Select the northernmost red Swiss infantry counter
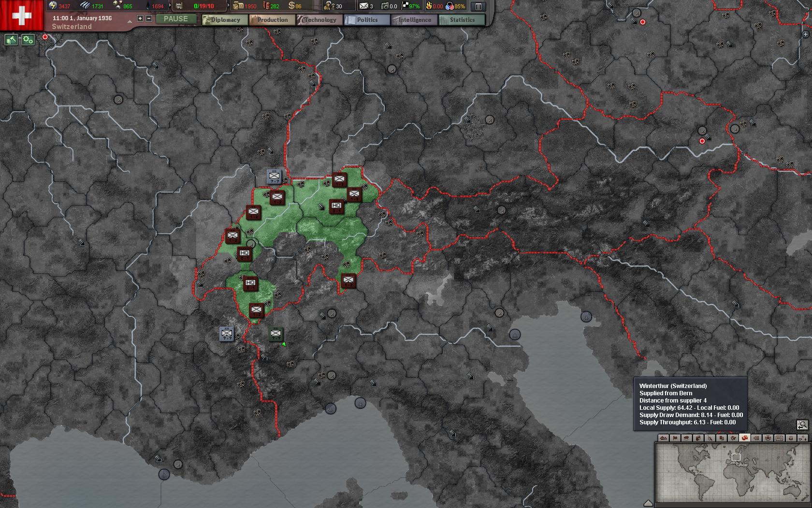This screenshot has width=812, height=508. pyautogui.click(x=340, y=179)
